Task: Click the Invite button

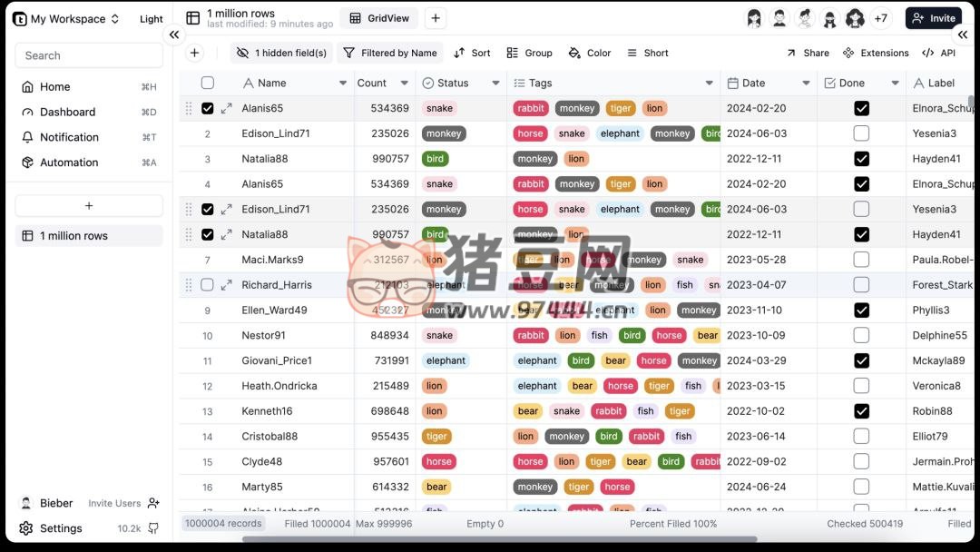Action: [933, 17]
